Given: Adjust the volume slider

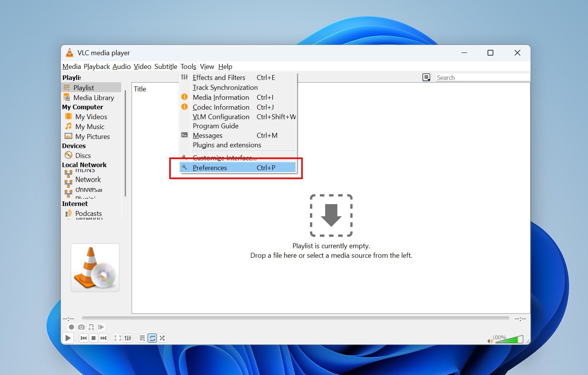Looking at the screenshot, I should coord(509,339).
